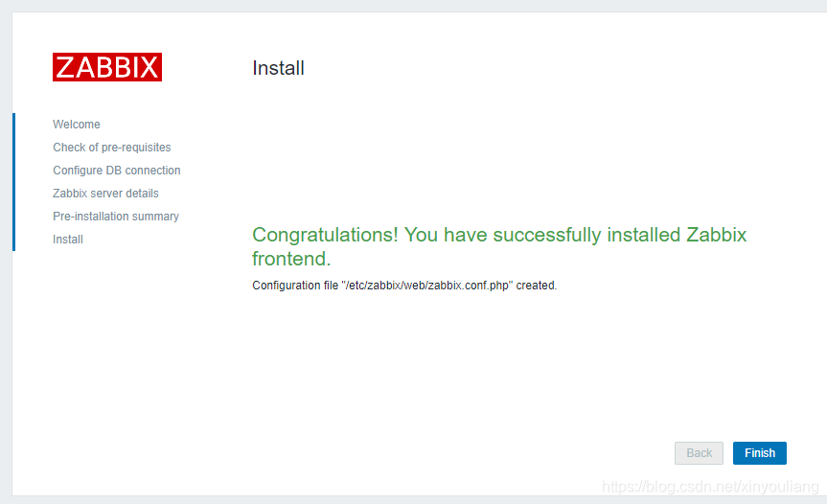This screenshot has height=504, width=827.
Task: Select the Welcome step in sidebar
Action: pos(77,125)
